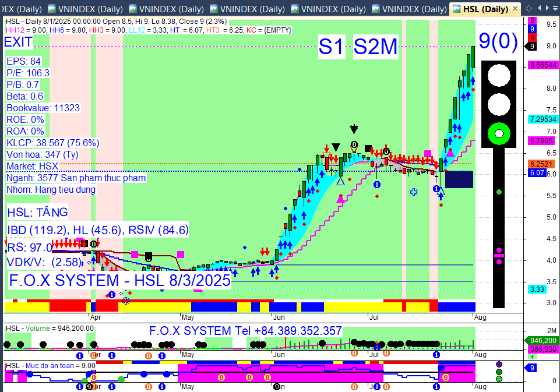Click the floating-window cross icon in tab bar
Viewport: 560px width, 392px height.
click(x=529, y=8)
